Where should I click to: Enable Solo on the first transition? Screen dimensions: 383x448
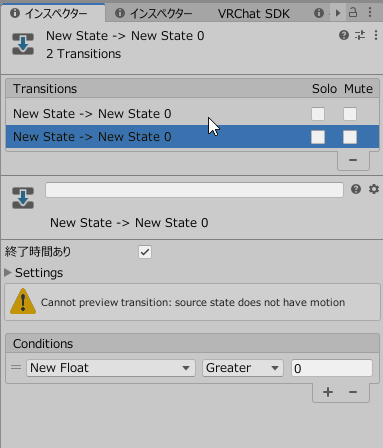[318, 114]
